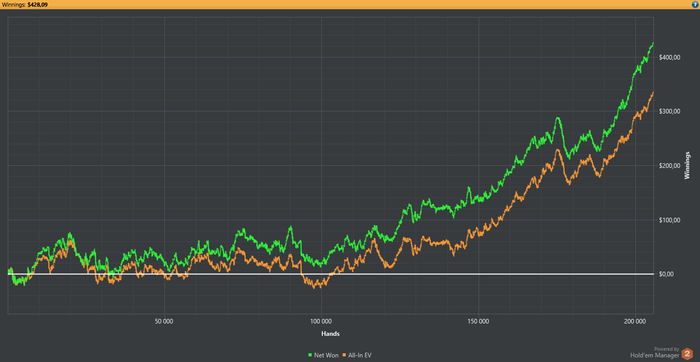Click the green Net Won legend swatch
The height and width of the screenshot is (362, 700).
[x=310, y=355]
